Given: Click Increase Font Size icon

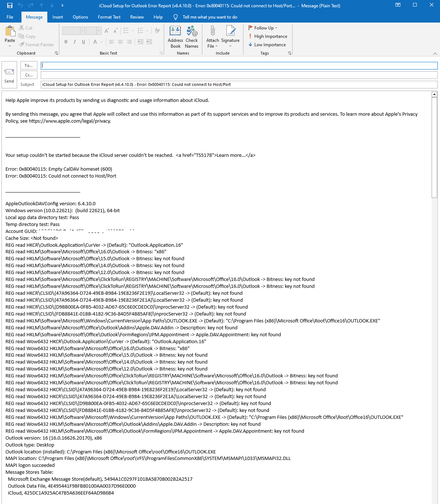Looking at the screenshot, I should point(107,31).
